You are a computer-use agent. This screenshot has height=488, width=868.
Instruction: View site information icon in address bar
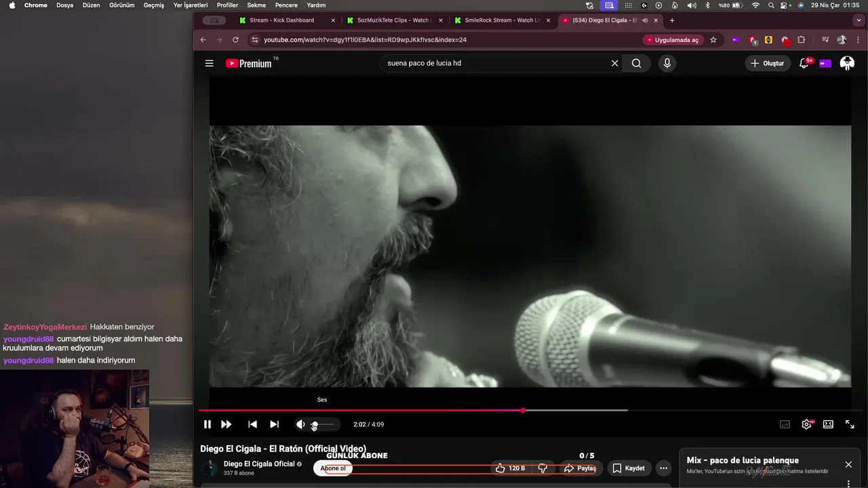pyautogui.click(x=254, y=40)
